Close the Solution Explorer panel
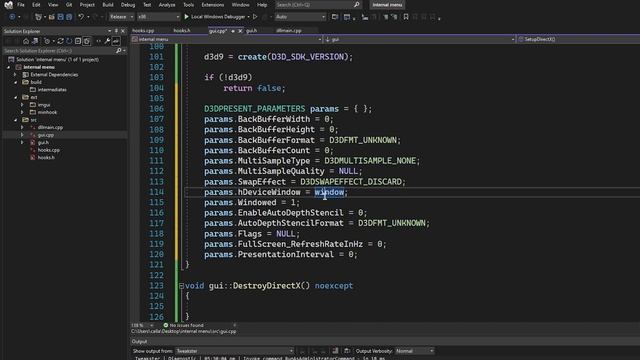The image size is (640, 360). [123, 31]
